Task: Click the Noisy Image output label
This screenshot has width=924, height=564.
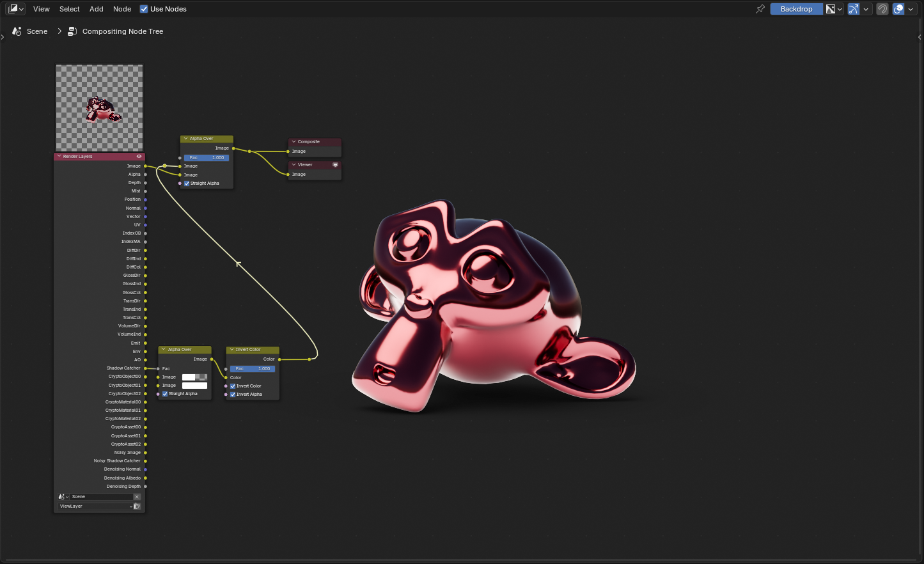Action: click(127, 453)
